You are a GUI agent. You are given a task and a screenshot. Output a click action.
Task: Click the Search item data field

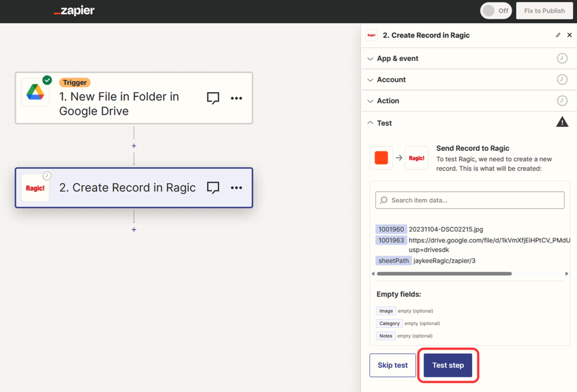[x=470, y=200]
